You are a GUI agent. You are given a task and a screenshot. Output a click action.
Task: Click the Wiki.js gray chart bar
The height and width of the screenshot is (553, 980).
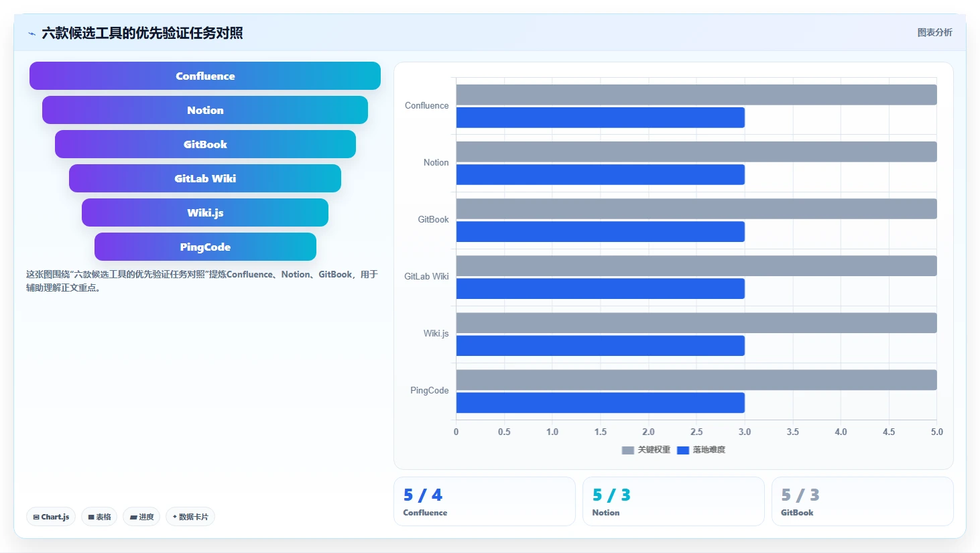point(696,322)
